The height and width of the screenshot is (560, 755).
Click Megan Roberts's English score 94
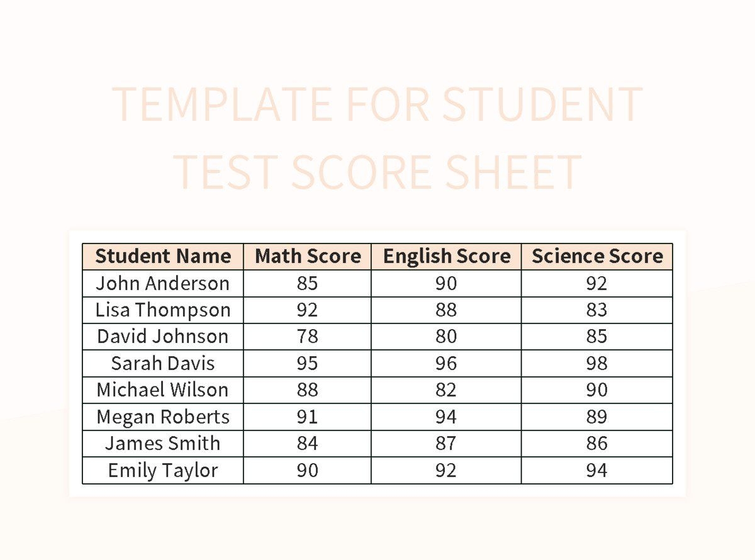point(446,417)
